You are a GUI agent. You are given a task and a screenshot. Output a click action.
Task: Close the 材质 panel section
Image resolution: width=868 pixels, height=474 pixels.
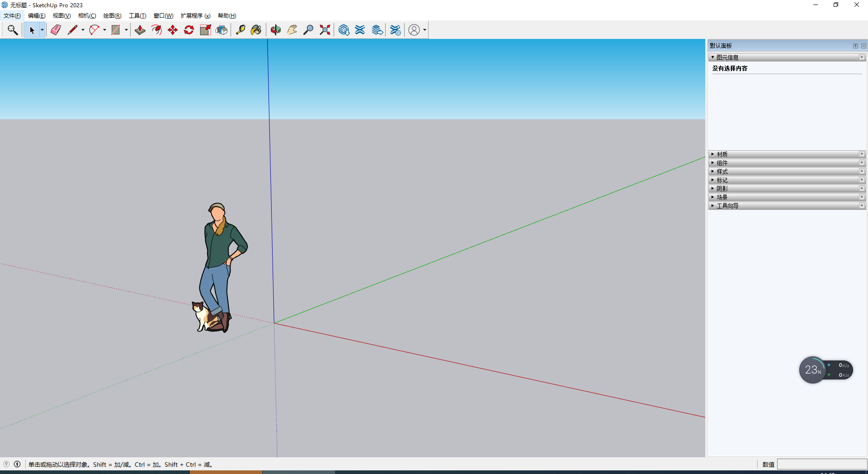(862, 154)
